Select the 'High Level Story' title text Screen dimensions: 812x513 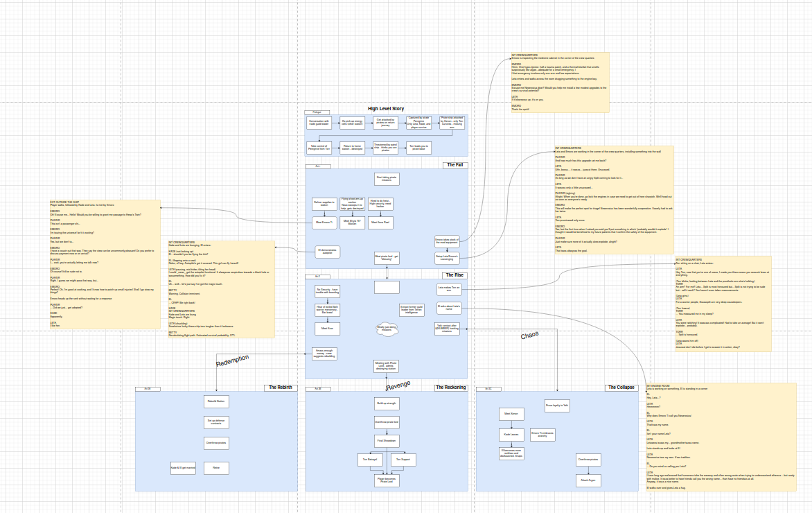point(386,109)
